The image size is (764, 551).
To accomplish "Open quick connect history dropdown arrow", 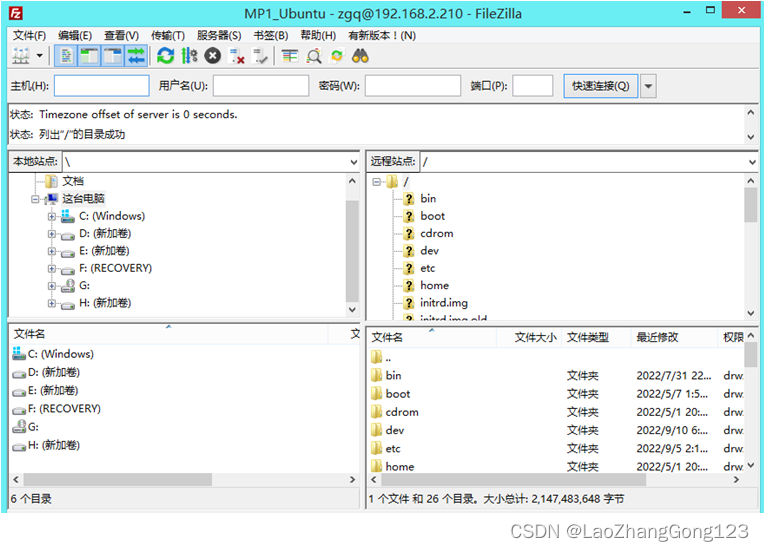I will (648, 86).
